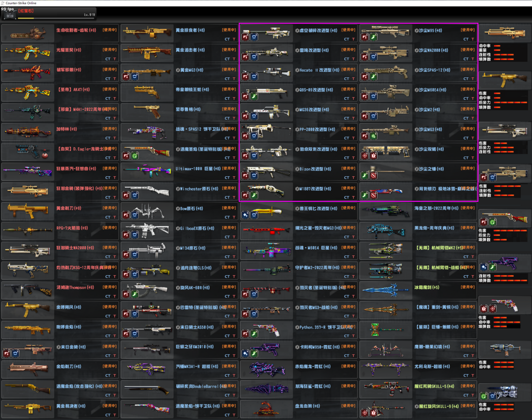This screenshot has width=532, height=420.
Task: Select the 生命收割者-齿轮 weapon image
Action: 28,33
